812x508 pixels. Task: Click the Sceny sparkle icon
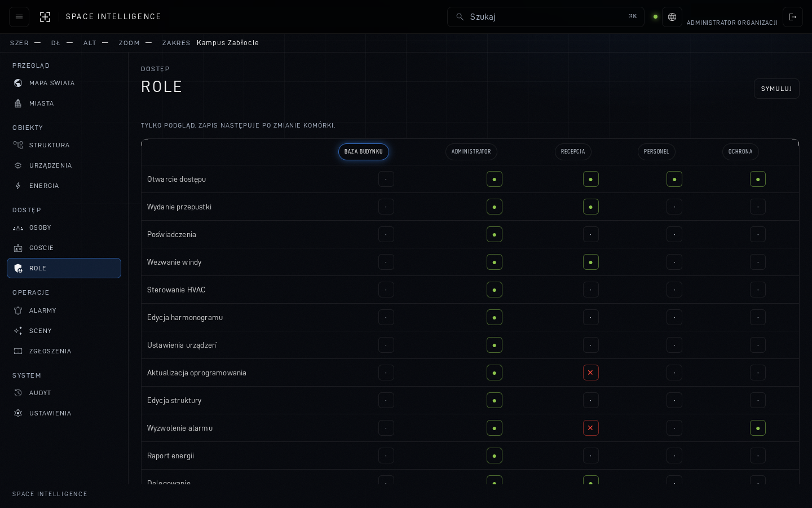tap(18, 331)
